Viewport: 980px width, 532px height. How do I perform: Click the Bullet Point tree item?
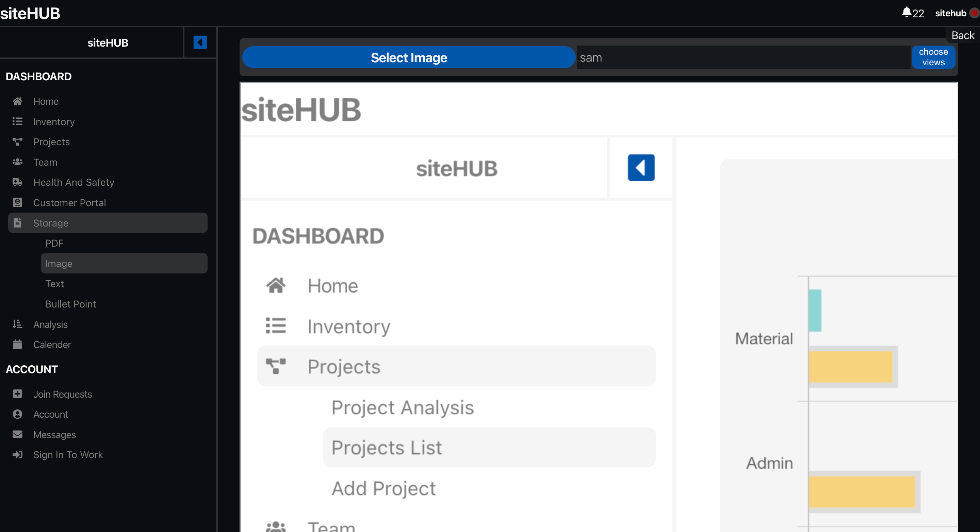70,304
